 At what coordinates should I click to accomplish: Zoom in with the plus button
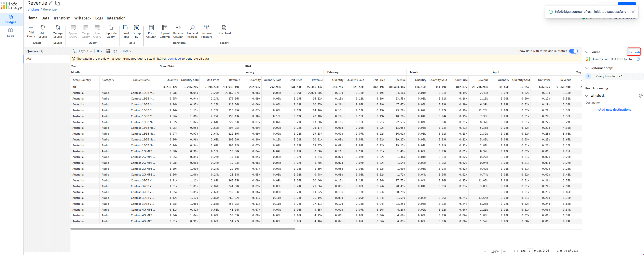(504, 251)
